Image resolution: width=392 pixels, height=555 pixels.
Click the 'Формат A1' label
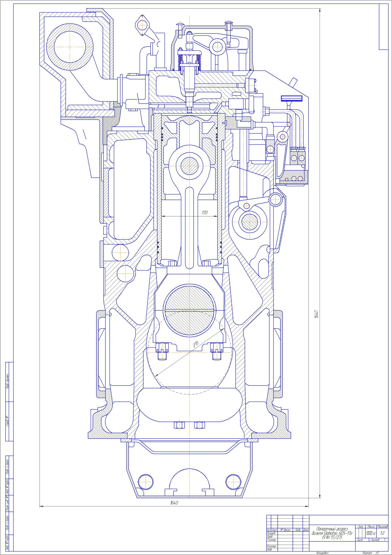[371, 553]
